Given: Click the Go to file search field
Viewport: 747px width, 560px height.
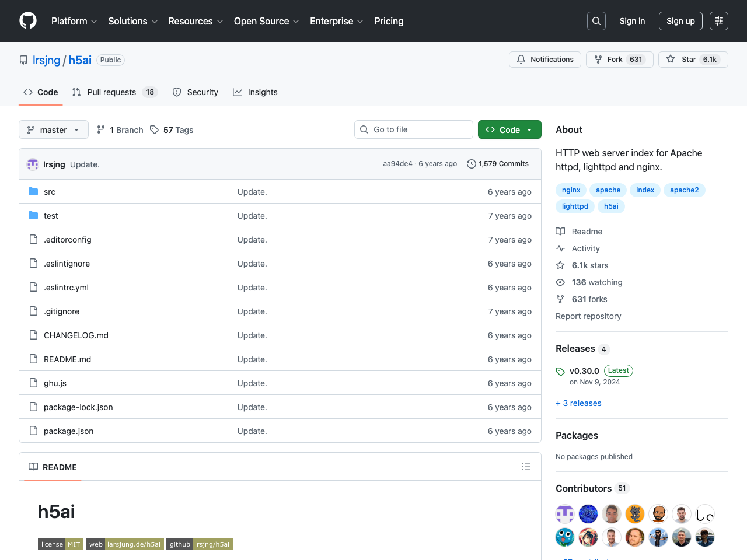Looking at the screenshot, I should pos(414,129).
